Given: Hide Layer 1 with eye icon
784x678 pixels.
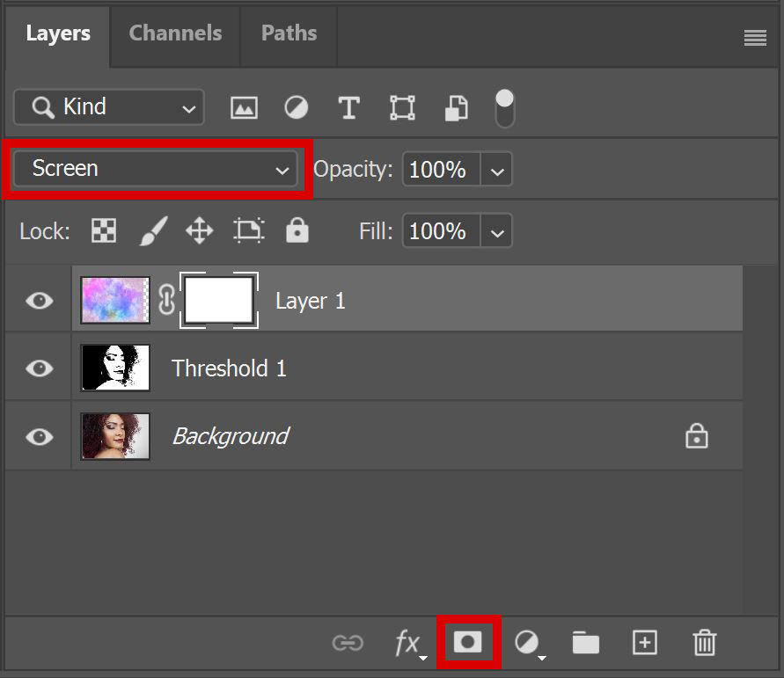Looking at the screenshot, I should [x=40, y=300].
